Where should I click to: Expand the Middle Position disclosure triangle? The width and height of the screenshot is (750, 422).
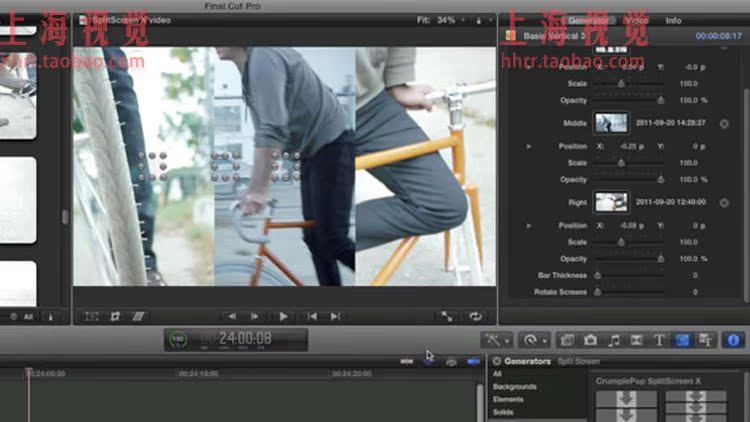point(529,146)
